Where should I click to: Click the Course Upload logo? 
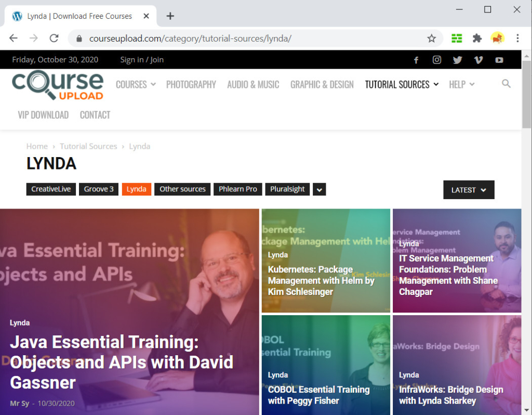click(x=58, y=85)
